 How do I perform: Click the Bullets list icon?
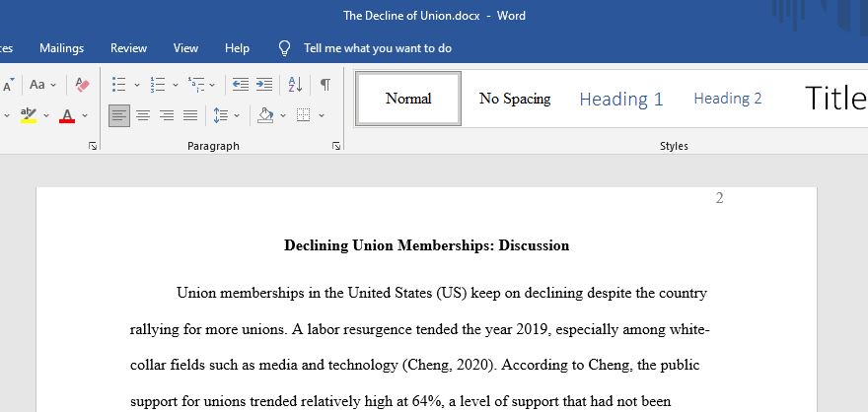pyautogui.click(x=118, y=85)
